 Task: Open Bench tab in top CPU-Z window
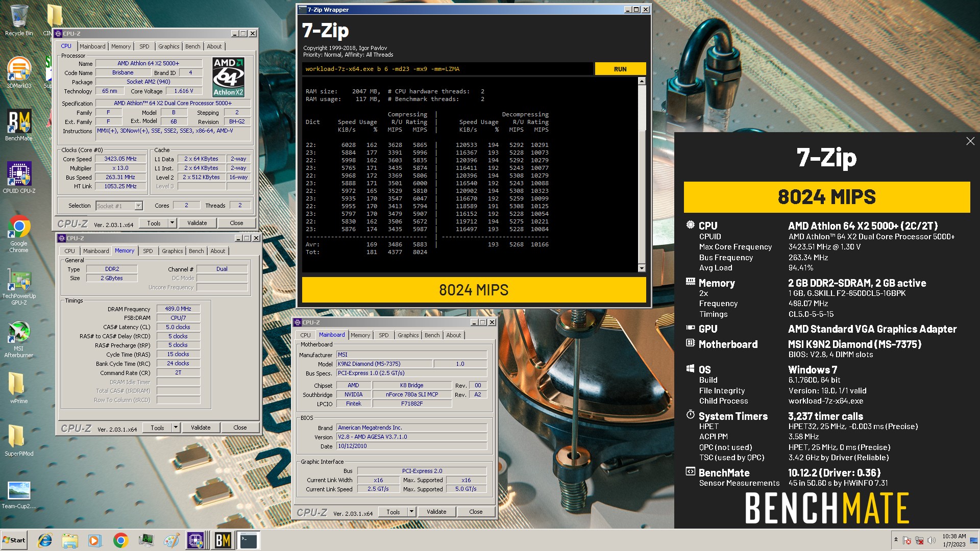[192, 46]
